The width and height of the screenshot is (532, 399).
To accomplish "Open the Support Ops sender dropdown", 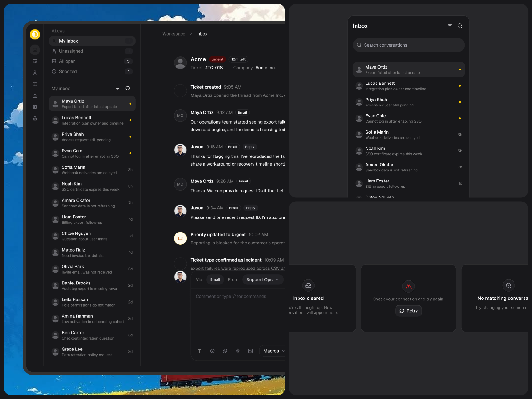I will coord(263,280).
